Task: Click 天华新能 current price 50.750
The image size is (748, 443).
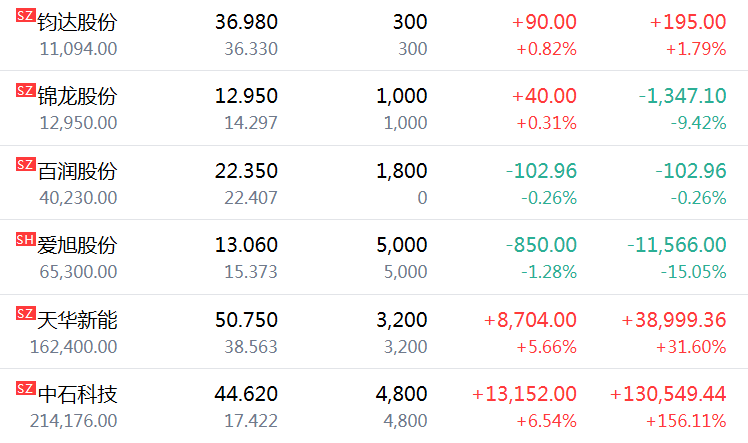Action: [x=246, y=320]
